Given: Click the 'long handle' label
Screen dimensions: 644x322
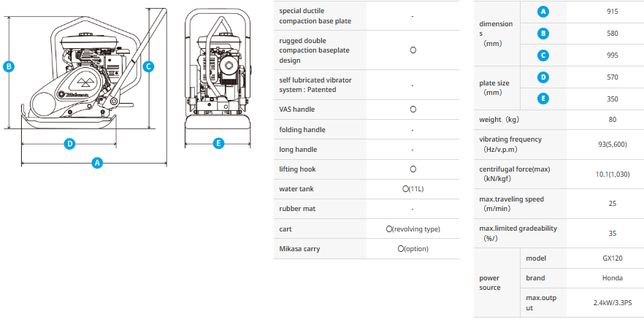Looking at the screenshot, I should (298, 150).
